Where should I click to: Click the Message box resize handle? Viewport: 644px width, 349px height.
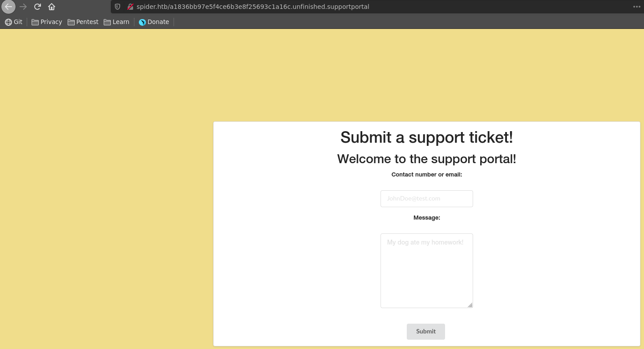(470, 305)
